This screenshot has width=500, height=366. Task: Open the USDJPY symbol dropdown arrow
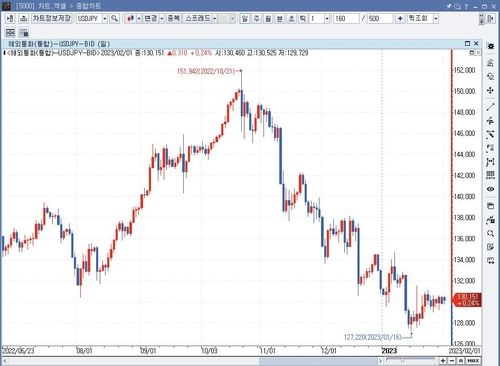click(105, 19)
